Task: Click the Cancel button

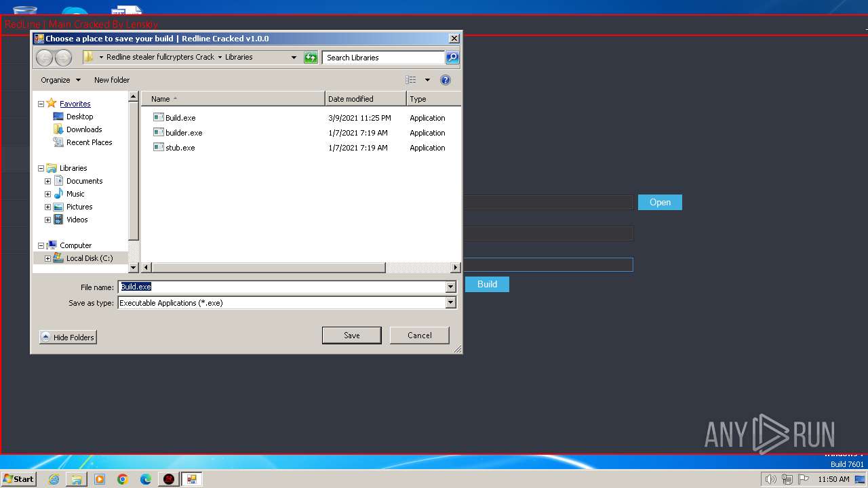Action: pyautogui.click(x=419, y=335)
